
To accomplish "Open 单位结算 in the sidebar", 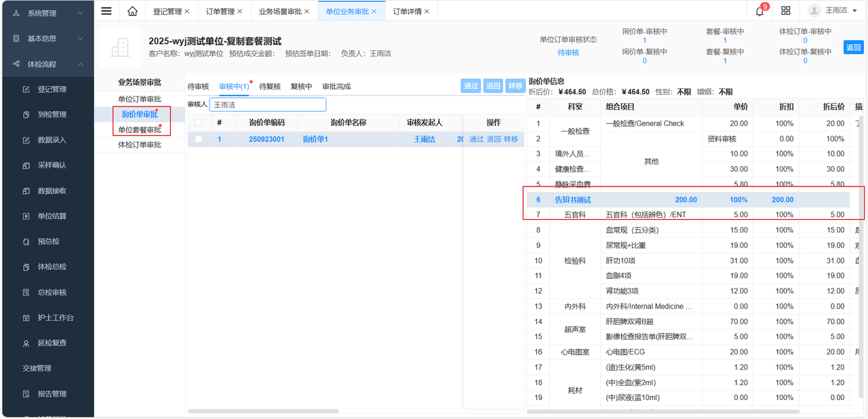I will click(52, 216).
